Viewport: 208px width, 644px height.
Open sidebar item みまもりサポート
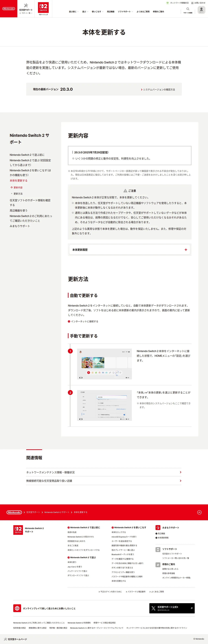click(x=20, y=226)
